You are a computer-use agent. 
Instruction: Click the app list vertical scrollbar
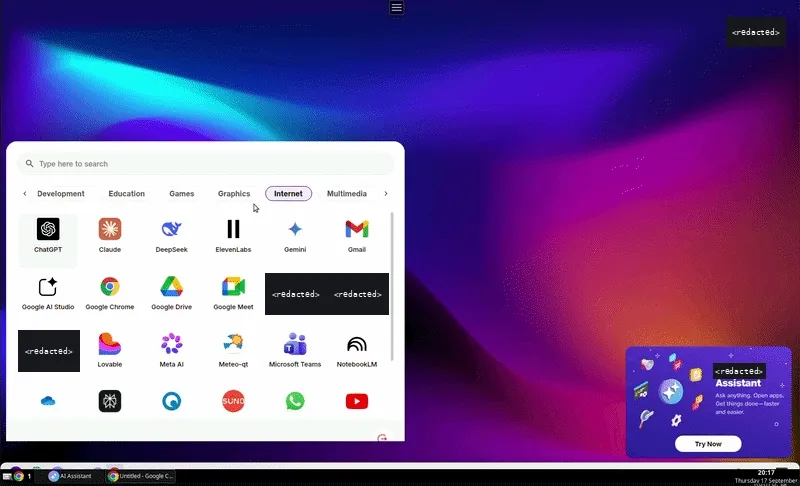point(392,286)
